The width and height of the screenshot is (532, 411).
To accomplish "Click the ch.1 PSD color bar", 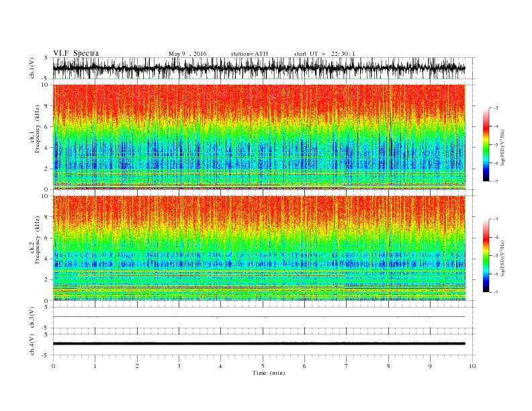I will point(486,144).
